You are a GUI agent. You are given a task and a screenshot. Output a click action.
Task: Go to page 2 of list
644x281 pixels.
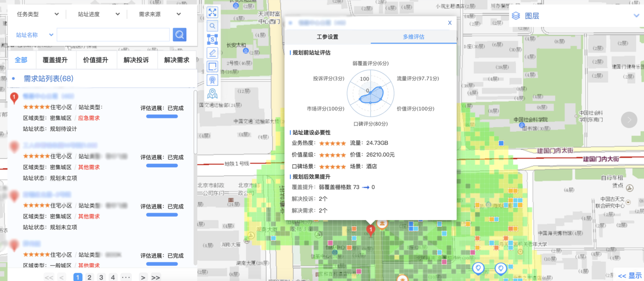pyautogui.click(x=89, y=277)
